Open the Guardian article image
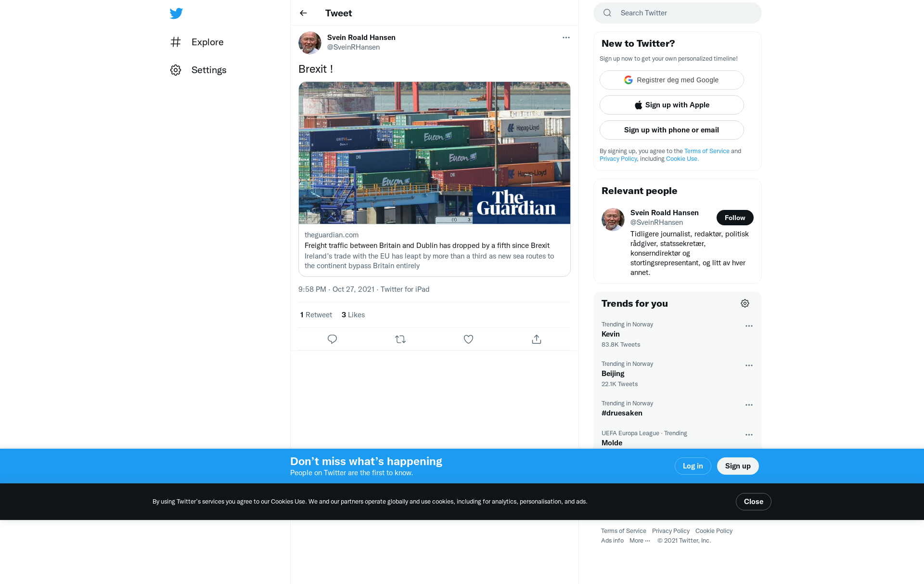This screenshot has width=924, height=584. 435,153
